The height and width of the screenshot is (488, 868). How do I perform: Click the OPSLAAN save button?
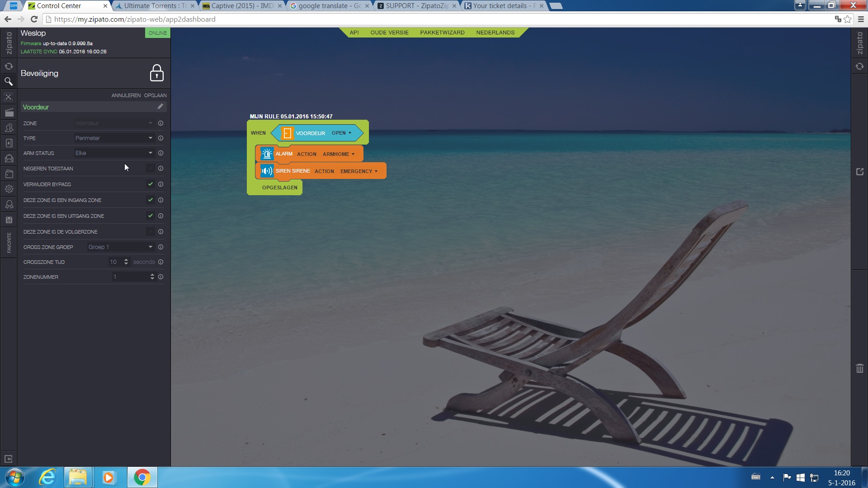tap(155, 95)
